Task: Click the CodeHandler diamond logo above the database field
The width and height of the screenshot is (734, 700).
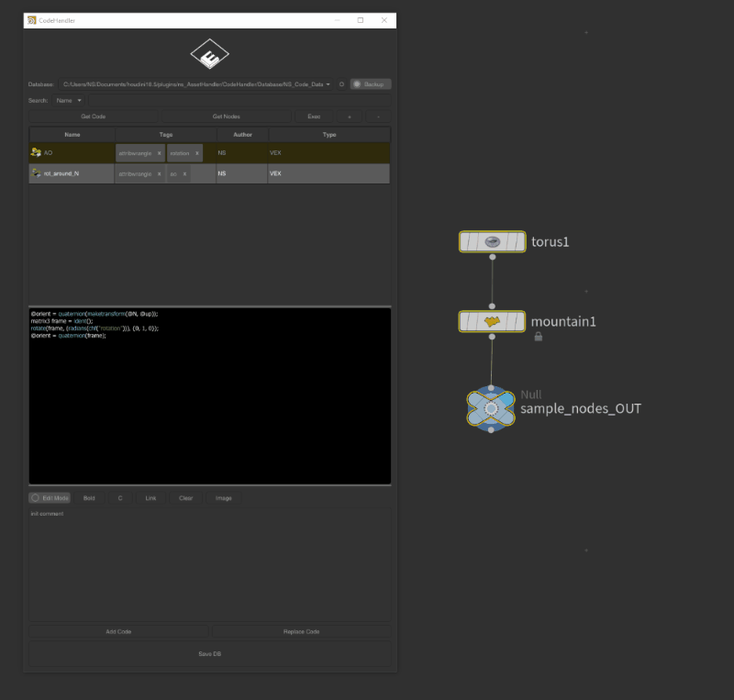Action: 209,52
